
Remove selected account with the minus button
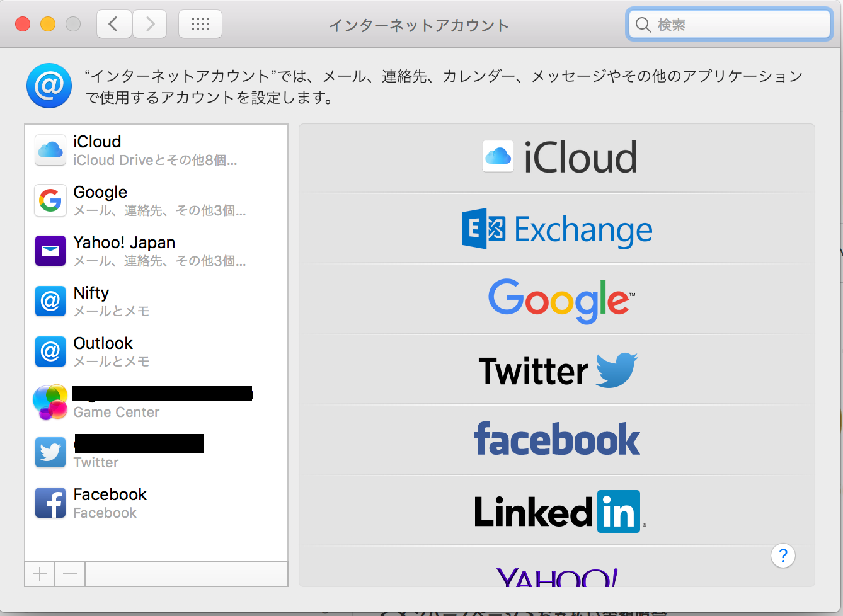(x=70, y=574)
